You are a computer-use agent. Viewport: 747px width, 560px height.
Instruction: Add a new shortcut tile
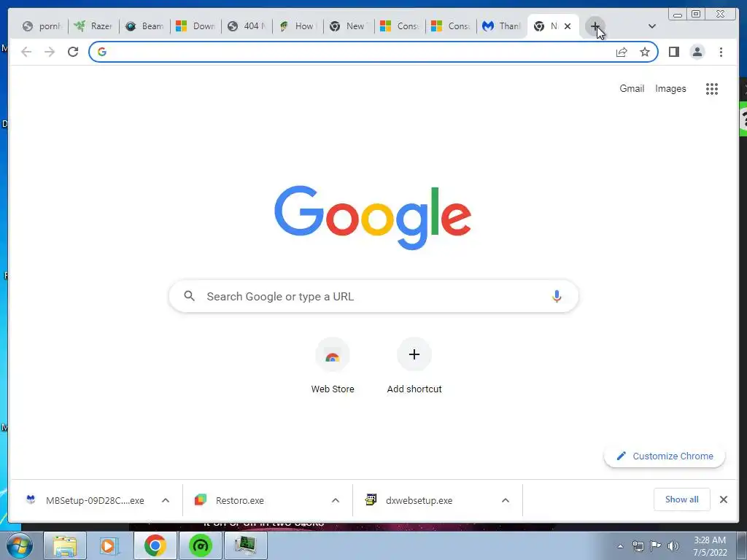[x=414, y=366]
